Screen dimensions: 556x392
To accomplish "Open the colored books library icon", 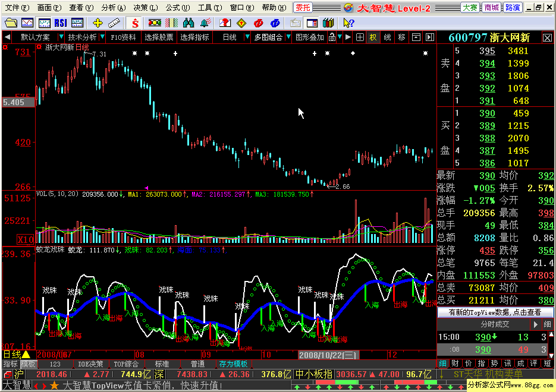I will (329, 23).
